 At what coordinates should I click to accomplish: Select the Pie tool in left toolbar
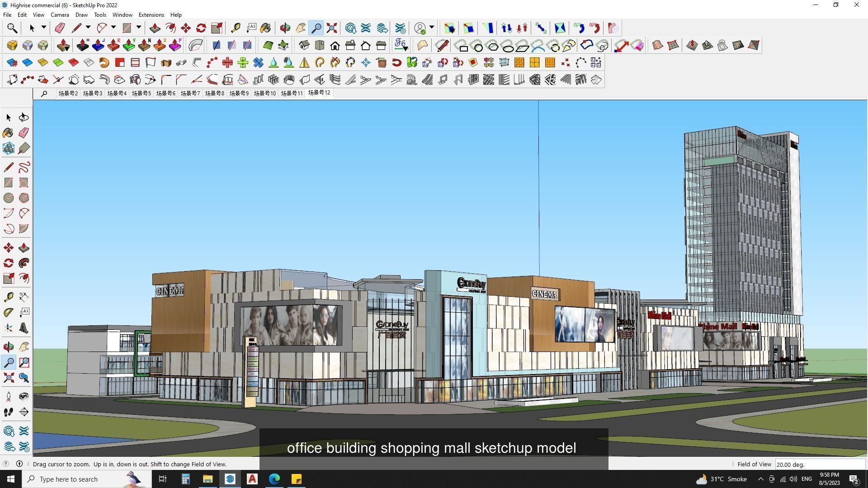24,229
